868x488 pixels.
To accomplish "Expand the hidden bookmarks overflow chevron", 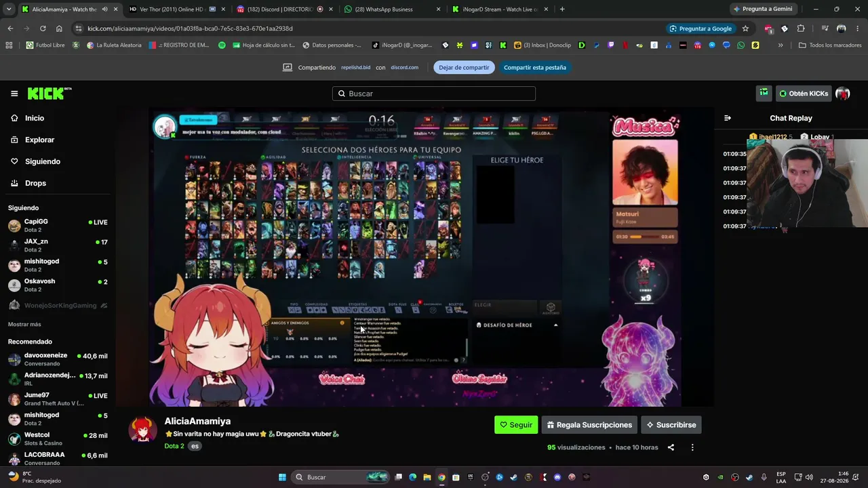I will (x=781, y=45).
